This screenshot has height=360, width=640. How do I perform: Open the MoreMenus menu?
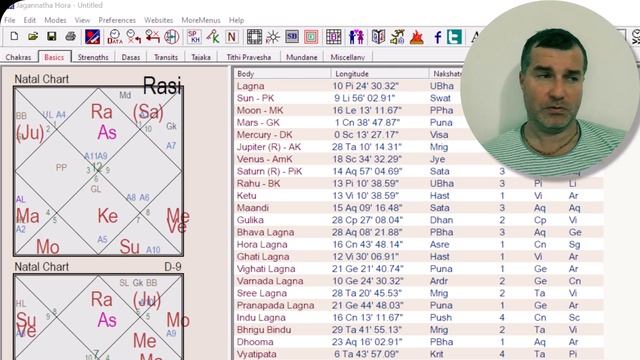[x=201, y=20]
